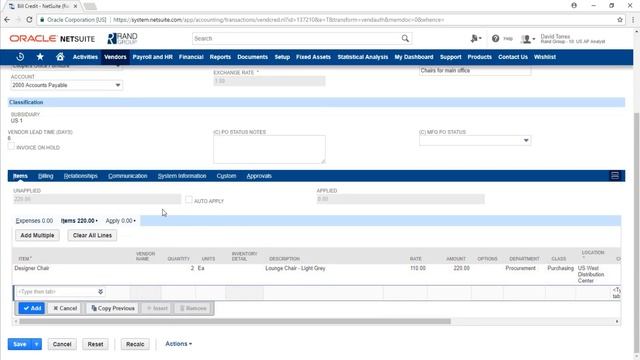Screen dimensions: 640x360
Task: Click the Rand Group logo
Action: click(x=122, y=39)
